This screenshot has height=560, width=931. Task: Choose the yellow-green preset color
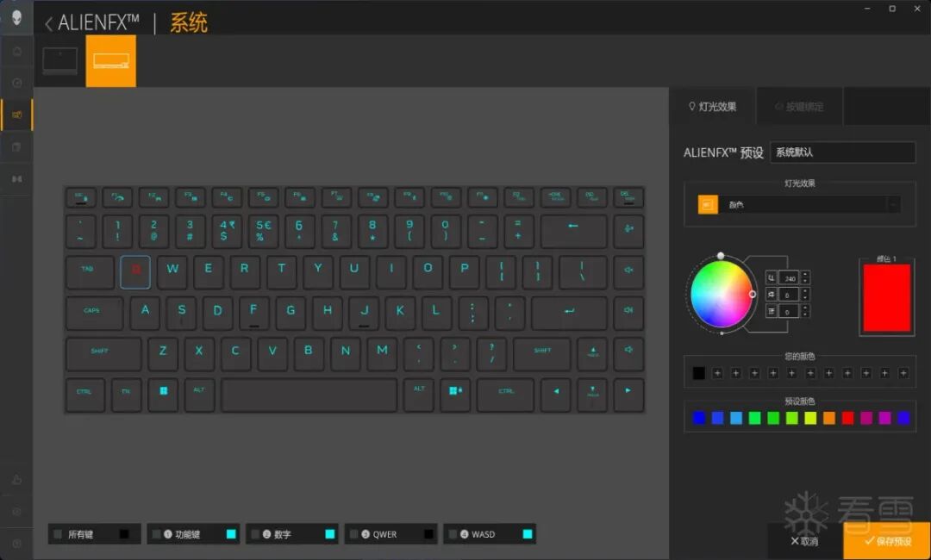pos(810,418)
